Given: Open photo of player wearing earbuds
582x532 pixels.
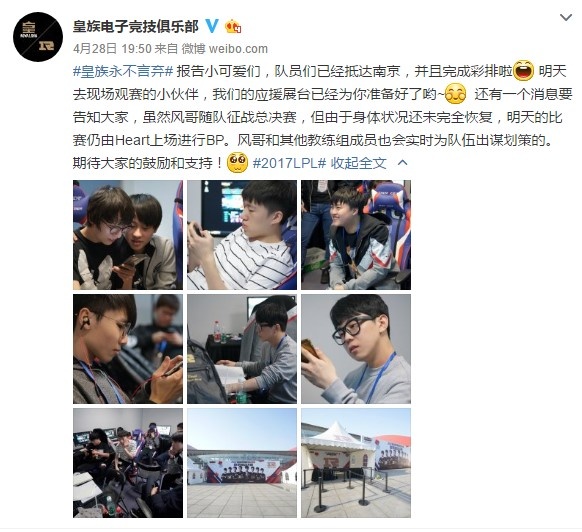Looking at the screenshot, I should 128,349.
